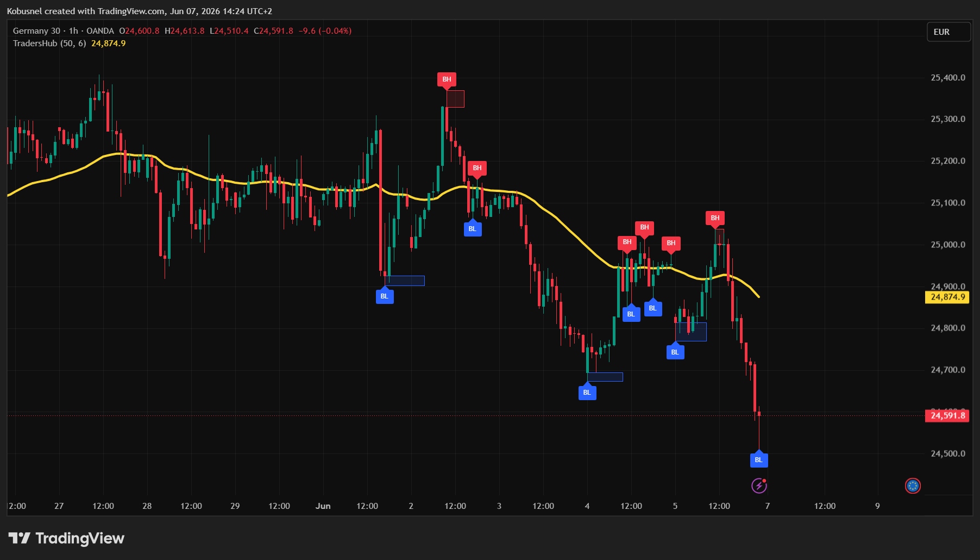The image size is (980, 560).
Task: Click the 24,700.0 price scale label
Action: pos(948,370)
